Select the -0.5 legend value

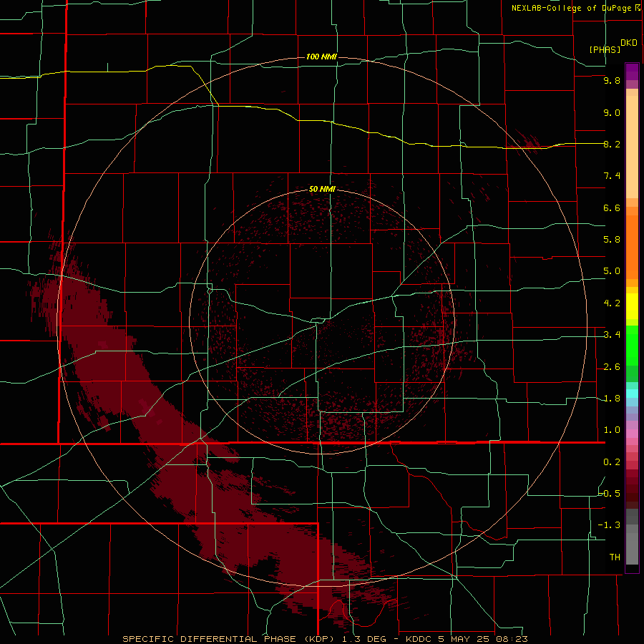pyautogui.click(x=610, y=494)
